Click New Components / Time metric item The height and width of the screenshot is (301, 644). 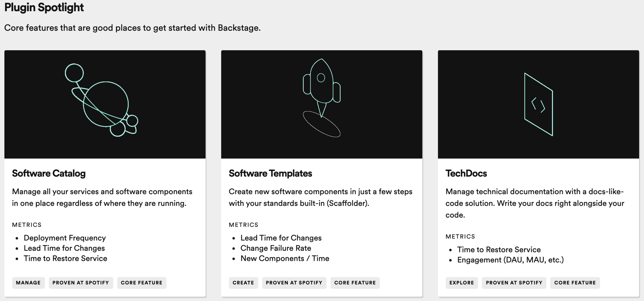pos(285,259)
